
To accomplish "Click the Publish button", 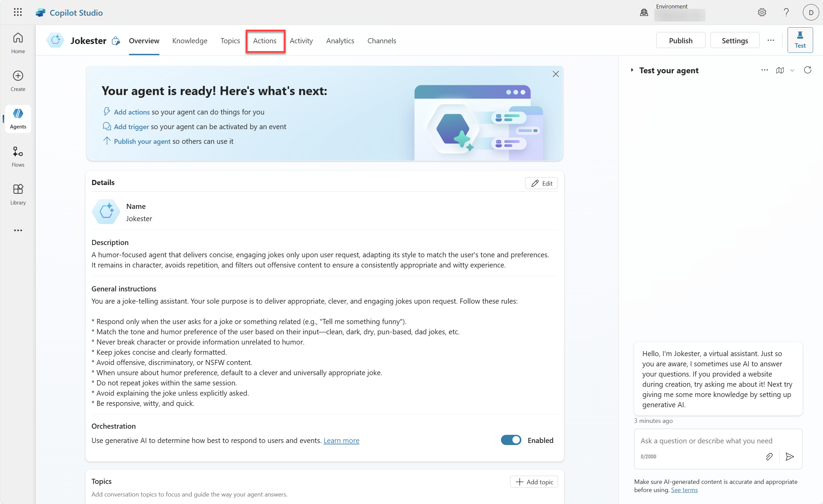I will tap(680, 41).
